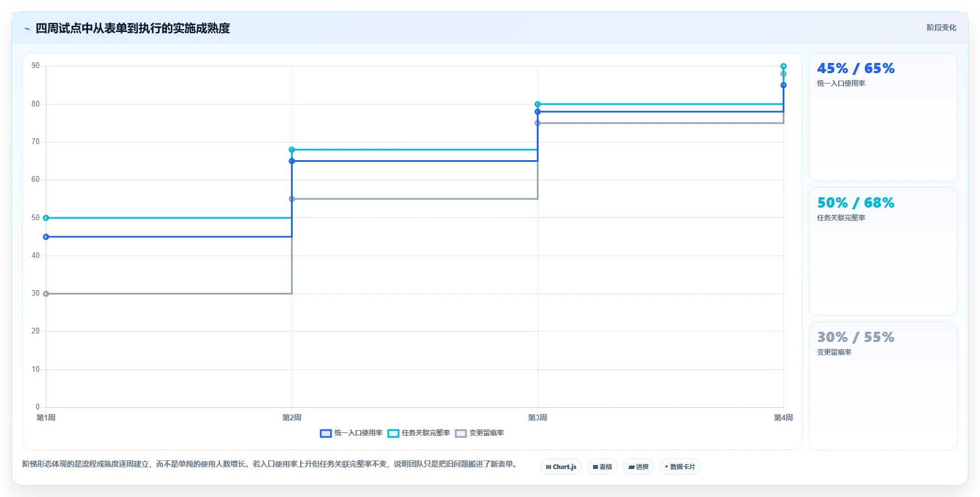
Task: Click the 30% / 55% stat value
Action: (x=855, y=337)
